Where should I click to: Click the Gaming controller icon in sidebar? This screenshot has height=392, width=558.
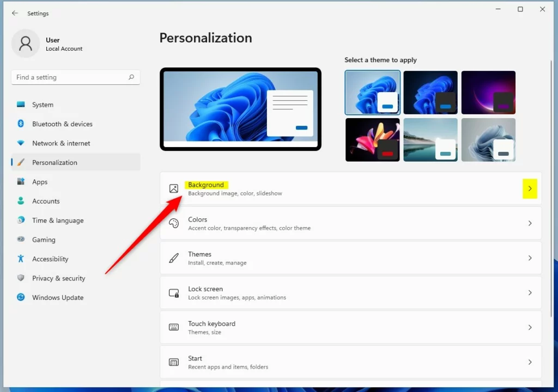click(x=21, y=240)
